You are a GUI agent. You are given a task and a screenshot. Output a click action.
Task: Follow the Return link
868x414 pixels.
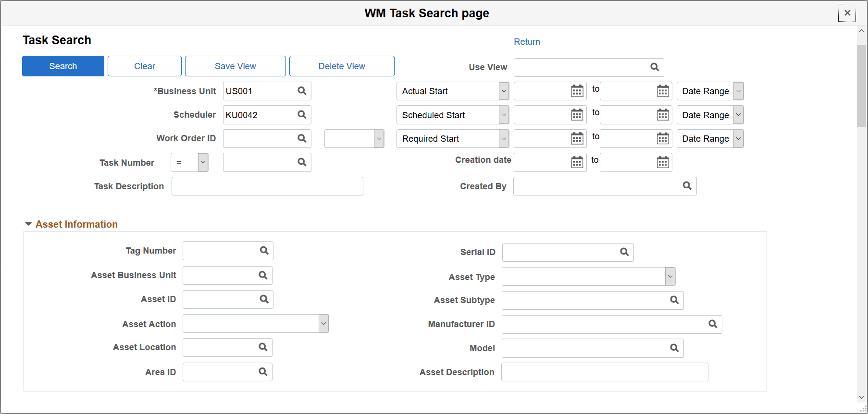pyautogui.click(x=527, y=42)
